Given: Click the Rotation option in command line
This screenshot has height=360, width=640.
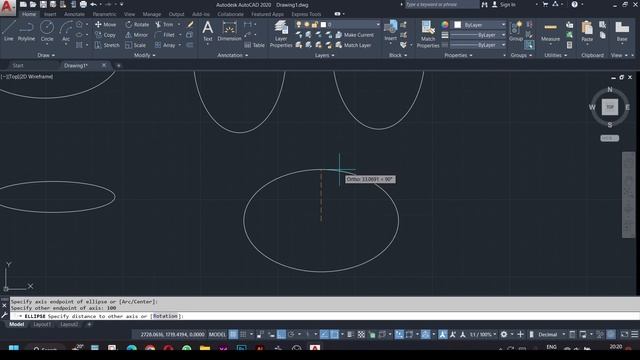Looking at the screenshot, I should click(x=165, y=316).
